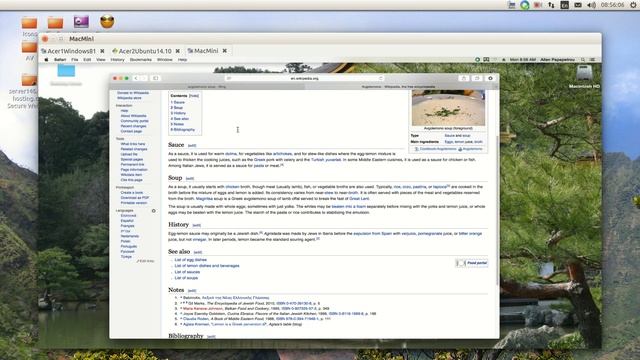The height and width of the screenshot is (360, 640).
Task: Click edit link next to History heading
Action: tap(196, 225)
